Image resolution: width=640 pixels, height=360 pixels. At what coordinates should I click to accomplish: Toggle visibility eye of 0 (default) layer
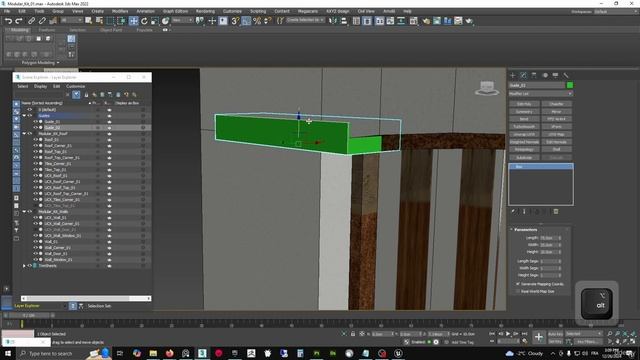click(x=29, y=110)
